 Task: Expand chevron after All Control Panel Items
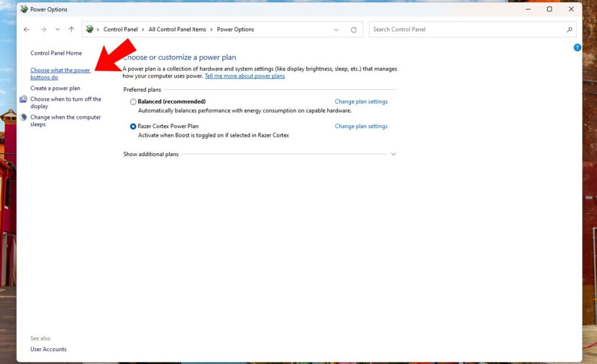211,30
